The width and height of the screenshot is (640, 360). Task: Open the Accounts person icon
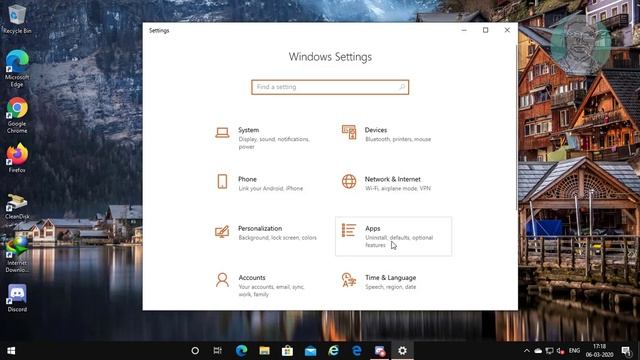point(222,280)
